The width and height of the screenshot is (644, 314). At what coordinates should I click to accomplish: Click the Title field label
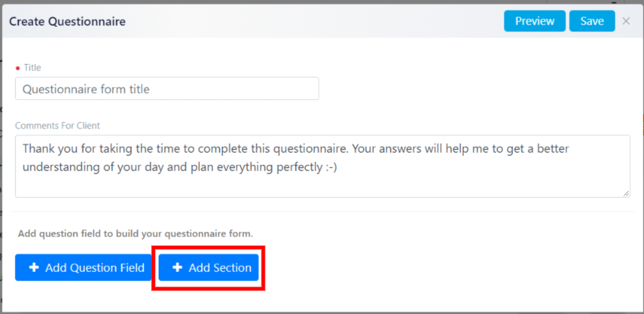pos(33,68)
